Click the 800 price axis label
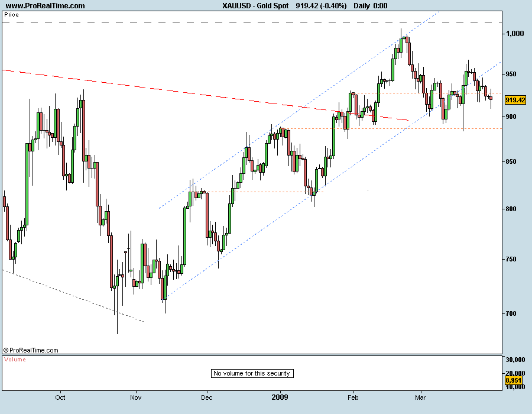 tap(511, 209)
